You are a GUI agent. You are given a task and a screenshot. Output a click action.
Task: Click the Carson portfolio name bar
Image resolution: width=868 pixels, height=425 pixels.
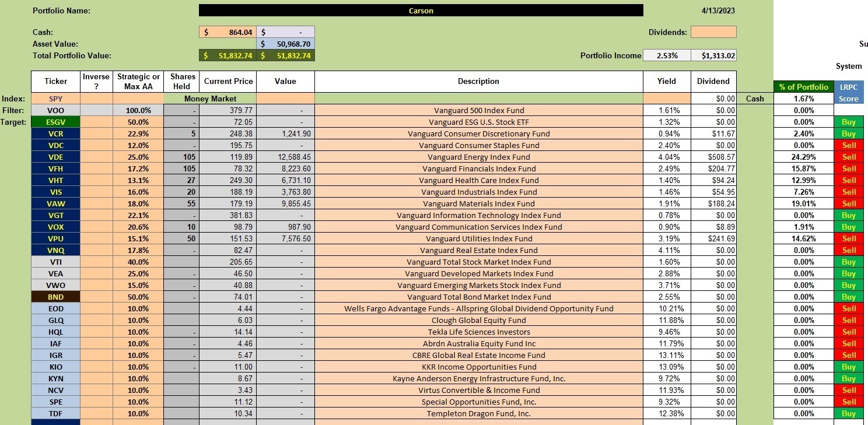pyautogui.click(x=421, y=10)
